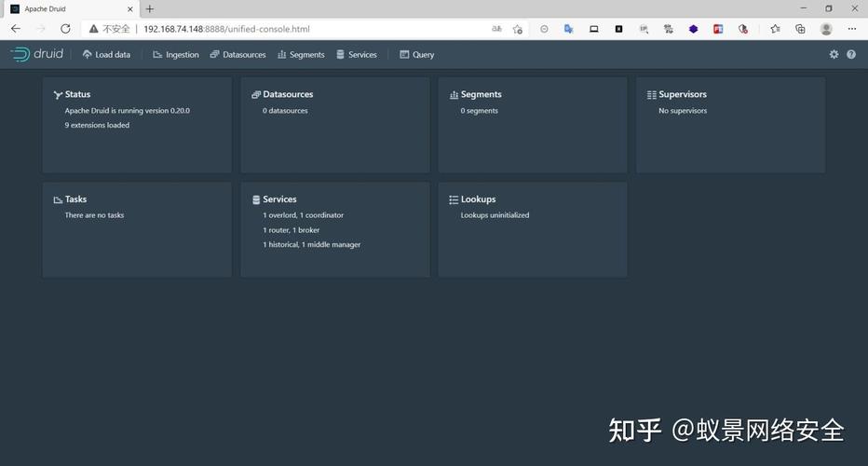868x466 pixels.
Task: Click "0 datasources" text
Action: (x=285, y=110)
